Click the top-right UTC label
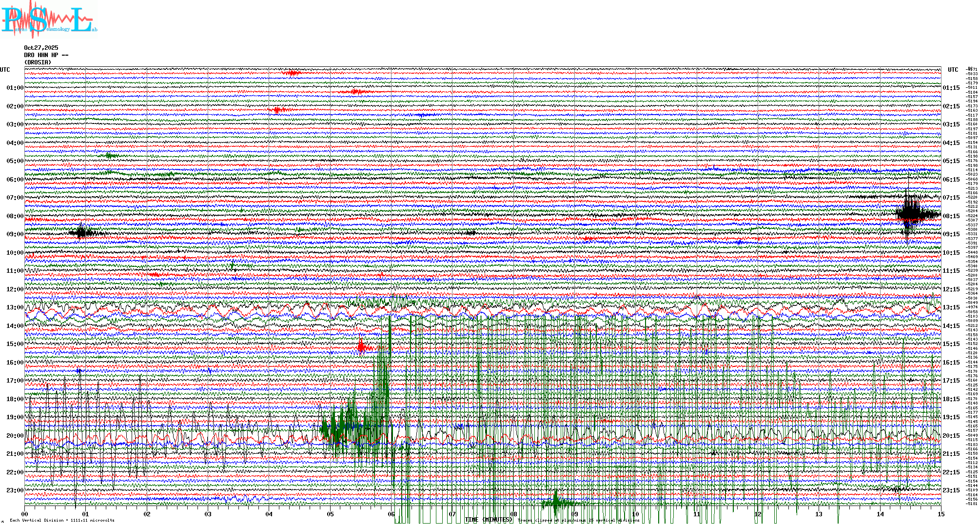980x527 pixels. pyautogui.click(x=953, y=70)
